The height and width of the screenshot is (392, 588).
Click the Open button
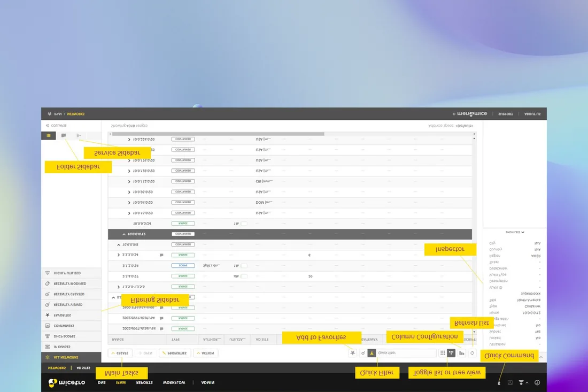click(145, 353)
